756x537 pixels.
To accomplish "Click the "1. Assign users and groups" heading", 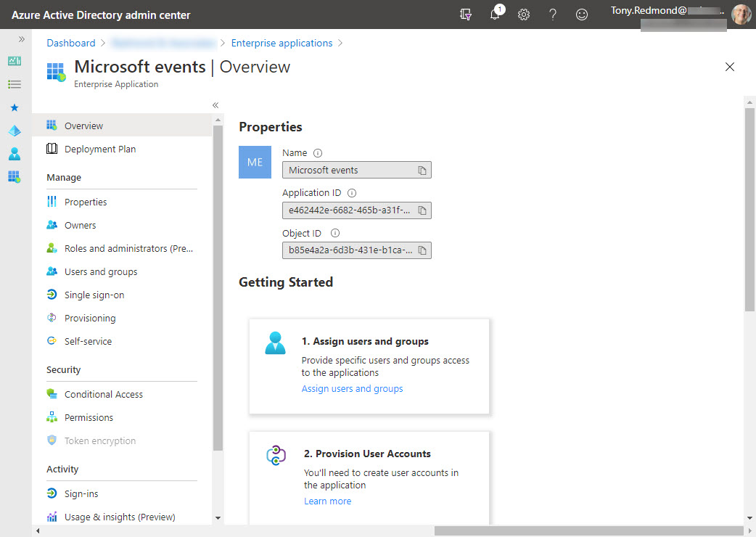I will click(x=365, y=341).
